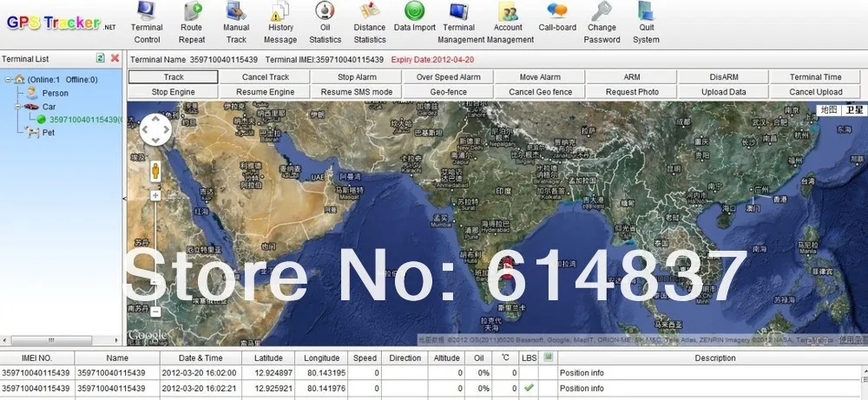
Task: Collapse the Car tree node
Action: point(18,107)
